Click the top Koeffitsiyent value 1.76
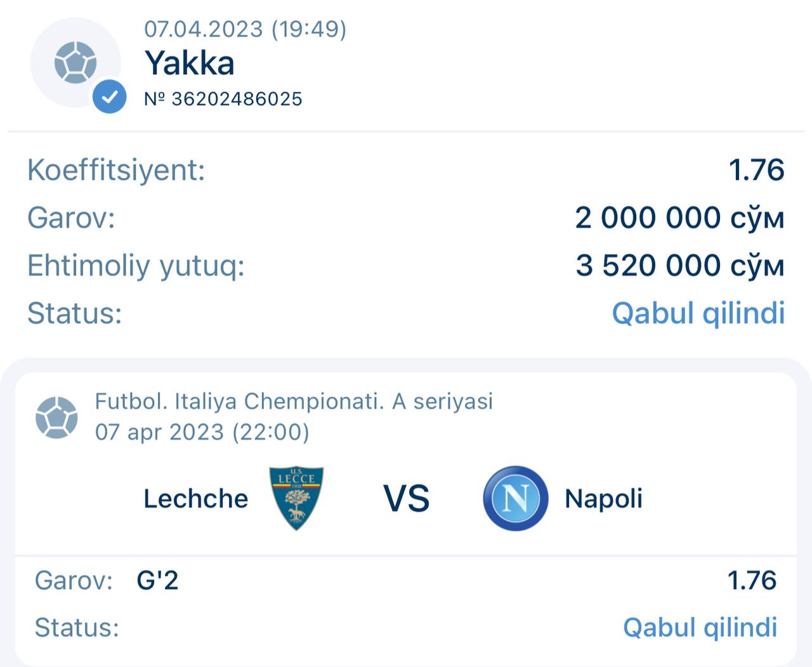The image size is (812, 667). 756,170
